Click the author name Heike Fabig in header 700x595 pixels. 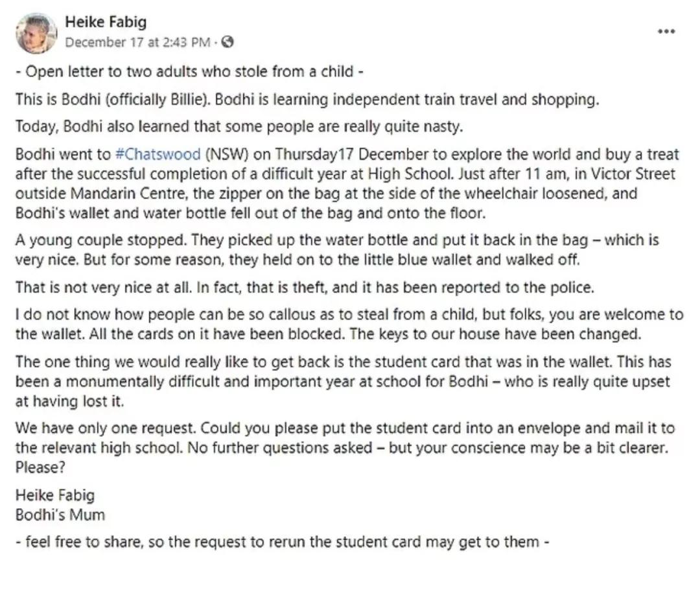click(106, 22)
